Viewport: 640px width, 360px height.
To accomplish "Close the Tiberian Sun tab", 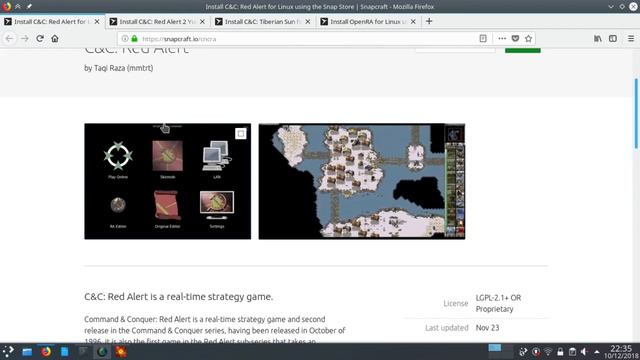I will [308, 22].
